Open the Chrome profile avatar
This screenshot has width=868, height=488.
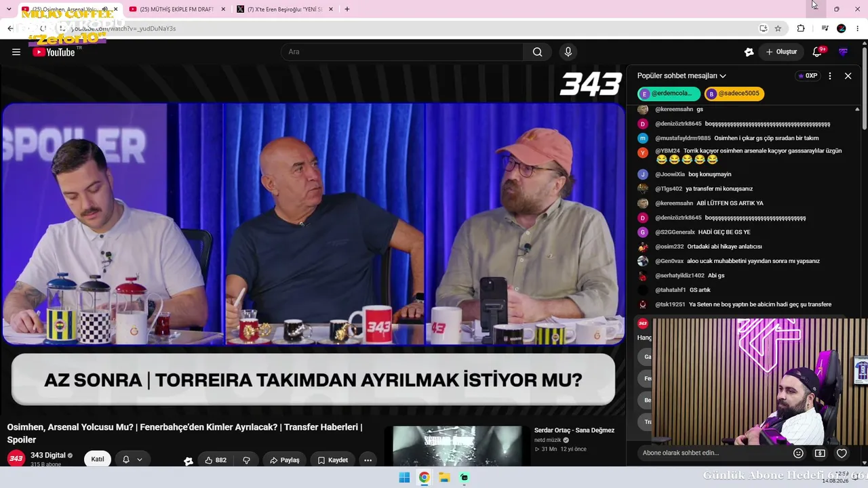pyautogui.click(x=842, y=28)
